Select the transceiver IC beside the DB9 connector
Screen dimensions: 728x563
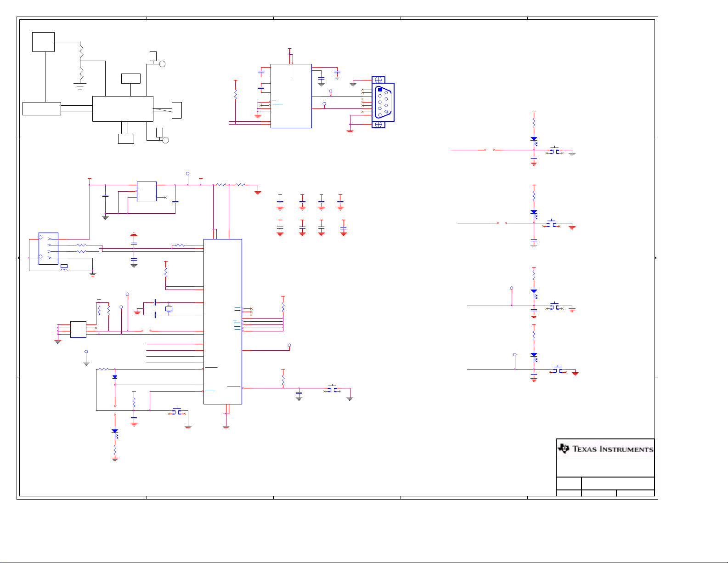291,96
